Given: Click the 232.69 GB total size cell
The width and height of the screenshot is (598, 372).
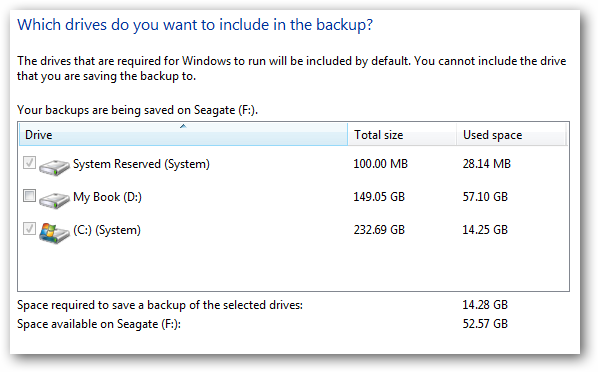Looking at the screenshot, I should pyautogui.click(x=379, y=230).
